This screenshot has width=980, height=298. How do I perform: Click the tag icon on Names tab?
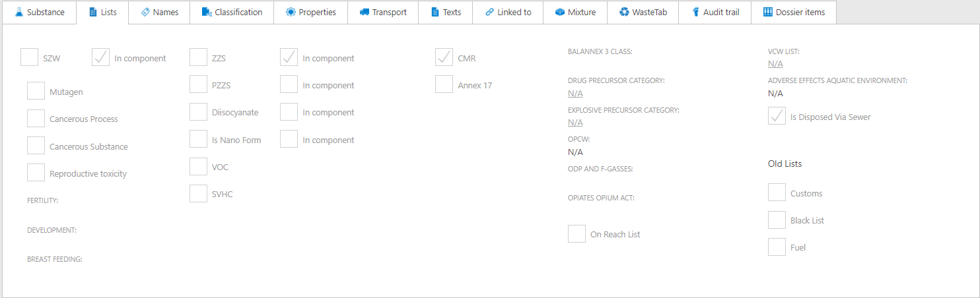(x=145, y=13)
